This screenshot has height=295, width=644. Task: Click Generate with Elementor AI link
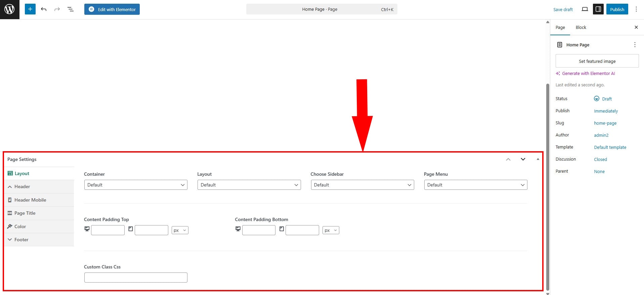pos(588,74)
